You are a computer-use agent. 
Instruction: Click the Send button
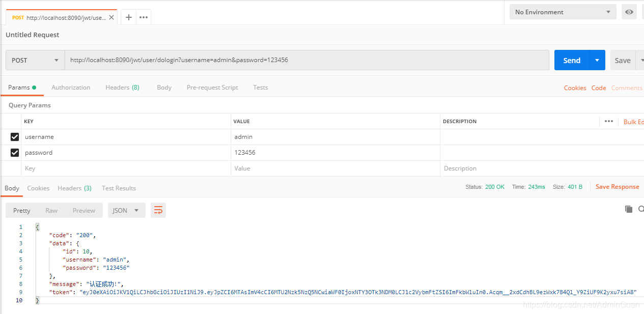(571, 60)
